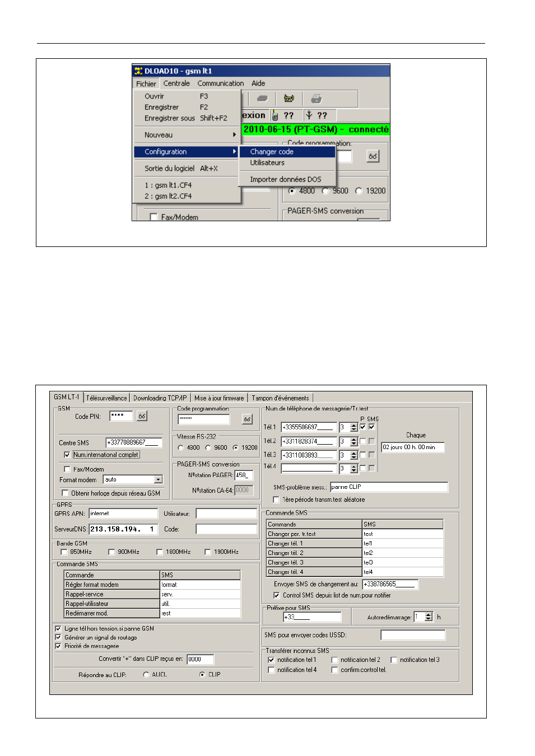Enable 1ère période transm.test aléatoire
This screenshot has height=756, width=535.
[x=276, y=500]
